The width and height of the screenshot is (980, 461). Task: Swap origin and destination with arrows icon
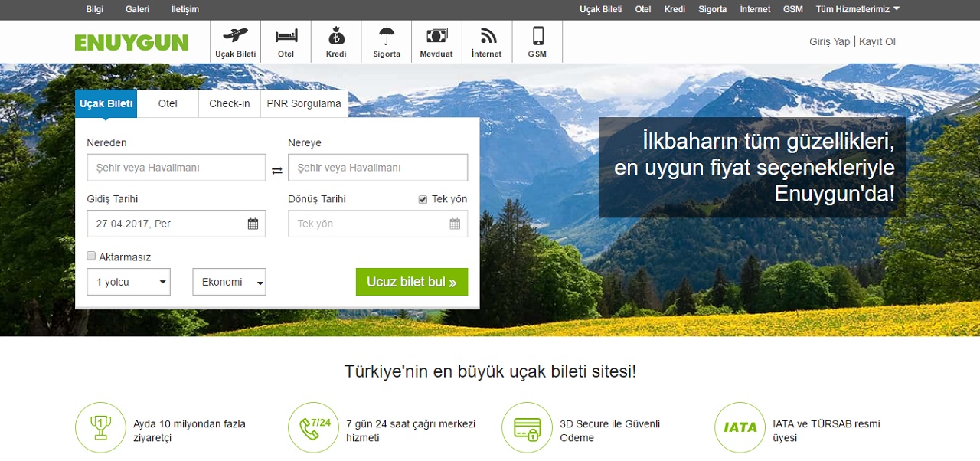277,170
